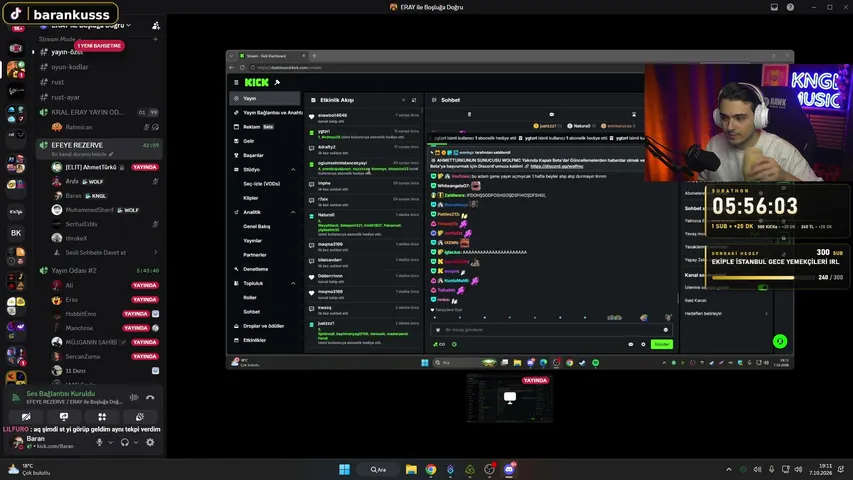Open the microphone input options arrow
This screenshot has height=480, width=853.
pyautogui.click(x=110, y=442)
